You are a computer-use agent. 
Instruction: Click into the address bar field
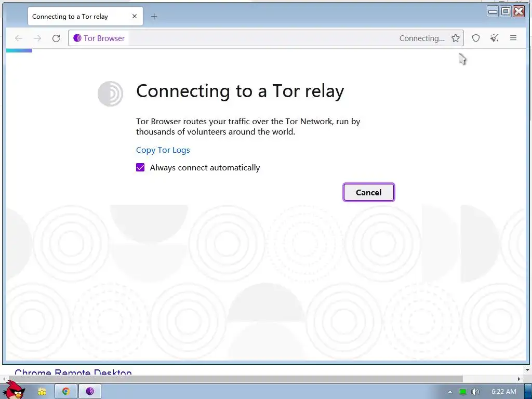265,38
